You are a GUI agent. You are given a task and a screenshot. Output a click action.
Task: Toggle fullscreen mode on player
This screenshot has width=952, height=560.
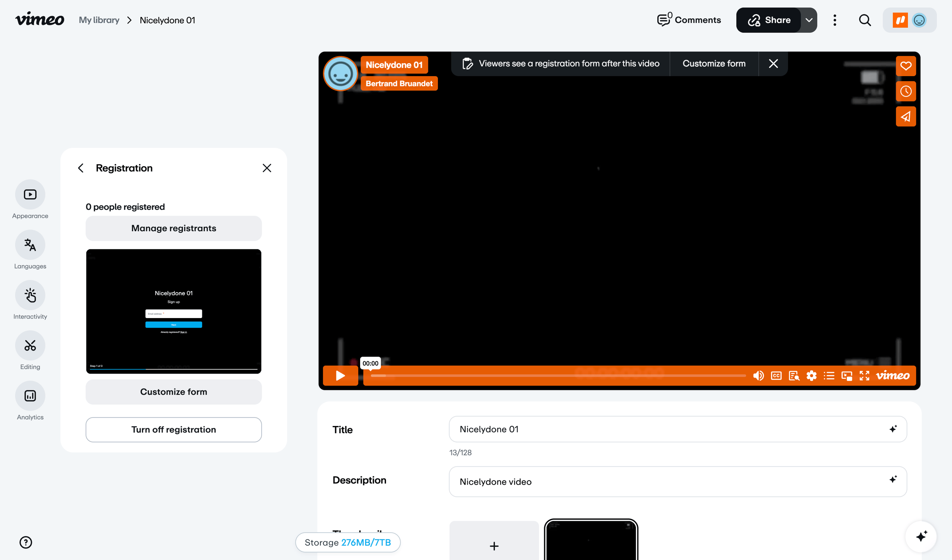(x=864, y=376)
